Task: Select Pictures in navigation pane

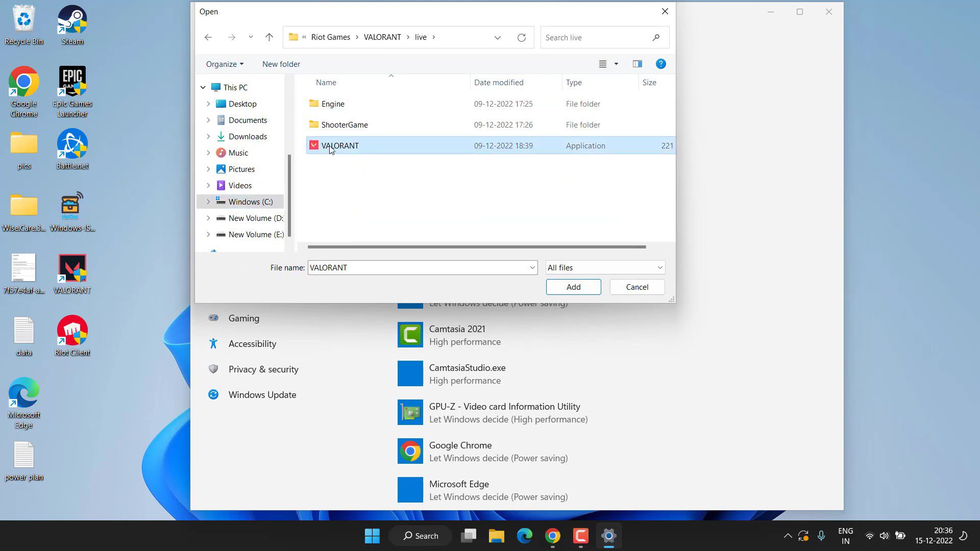Action: (x=241, y=169)
